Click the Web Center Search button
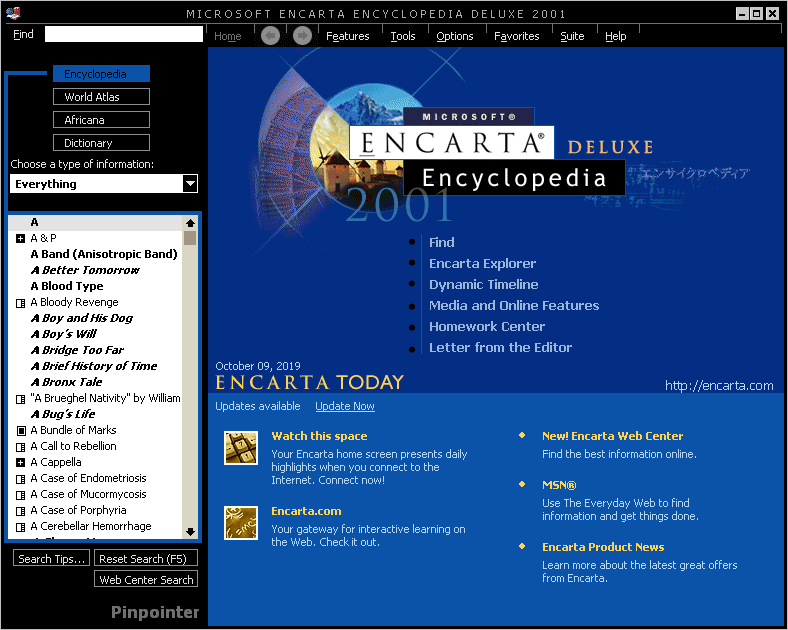 coord(146,579)
